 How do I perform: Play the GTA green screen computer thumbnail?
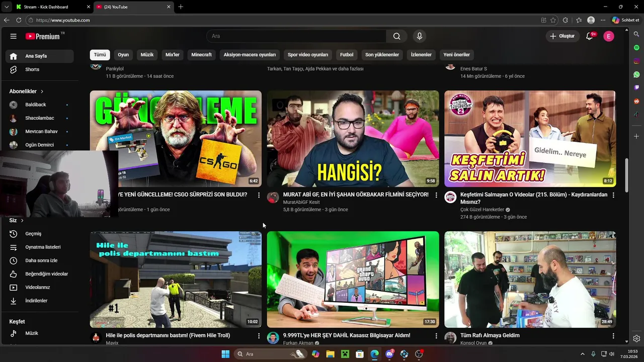click(x=353, y=280)
